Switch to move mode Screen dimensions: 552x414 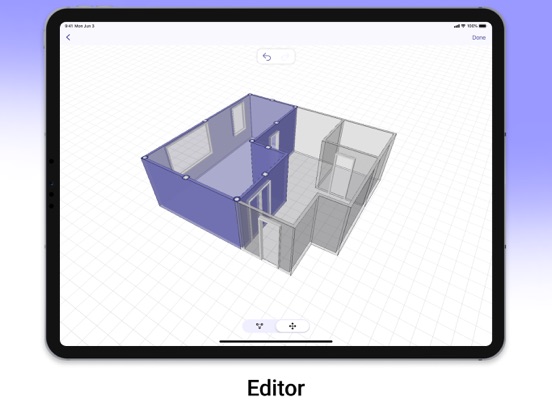[x=293, y=326]
